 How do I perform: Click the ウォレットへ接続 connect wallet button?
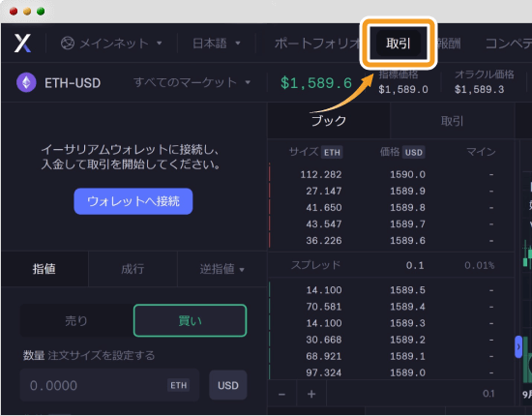point(133,201)
